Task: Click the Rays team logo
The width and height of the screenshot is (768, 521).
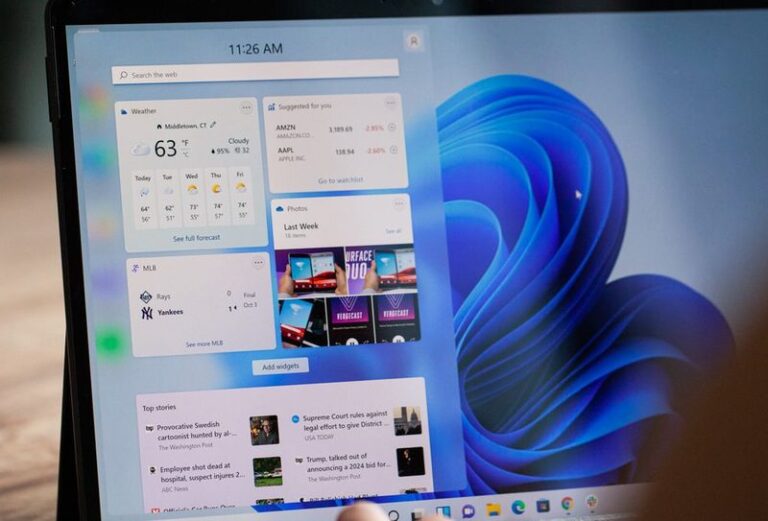Action: point(146,297)
